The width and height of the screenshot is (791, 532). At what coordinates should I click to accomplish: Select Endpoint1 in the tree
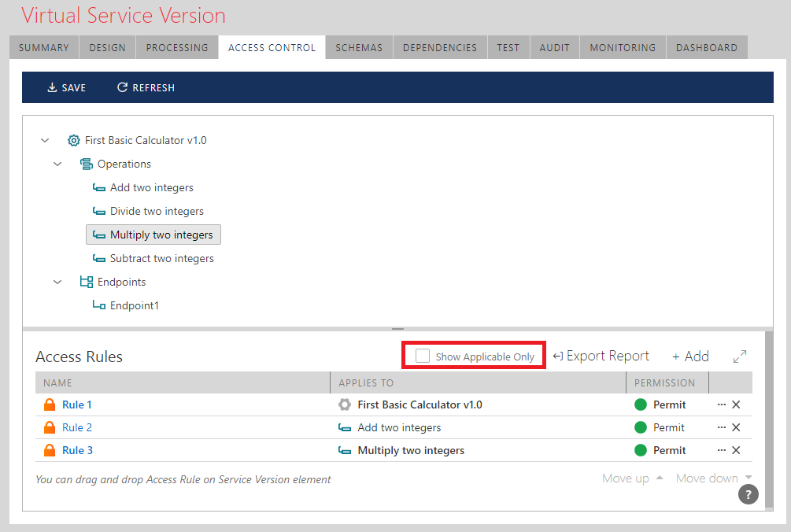coord(134,306)
